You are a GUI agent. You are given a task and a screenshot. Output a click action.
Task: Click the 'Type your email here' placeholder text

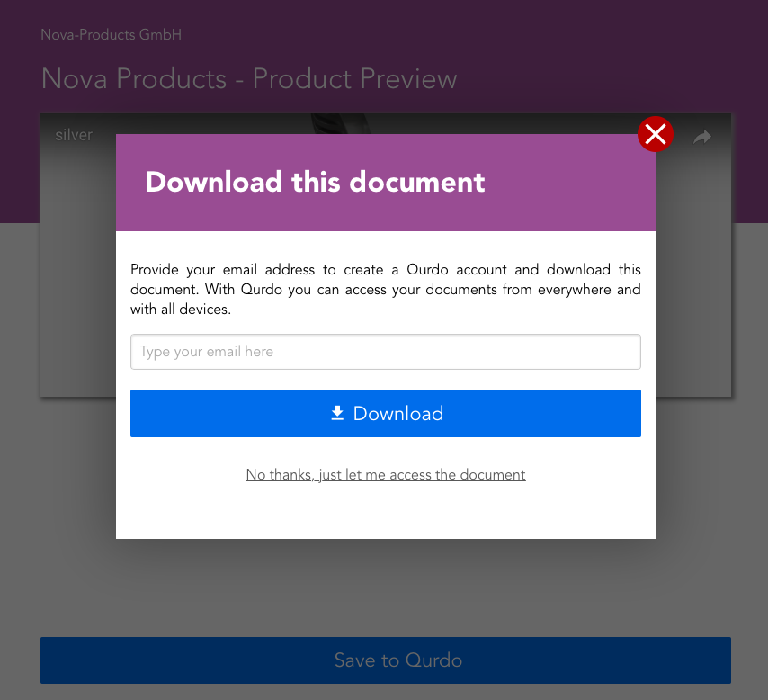coord(207,352)
